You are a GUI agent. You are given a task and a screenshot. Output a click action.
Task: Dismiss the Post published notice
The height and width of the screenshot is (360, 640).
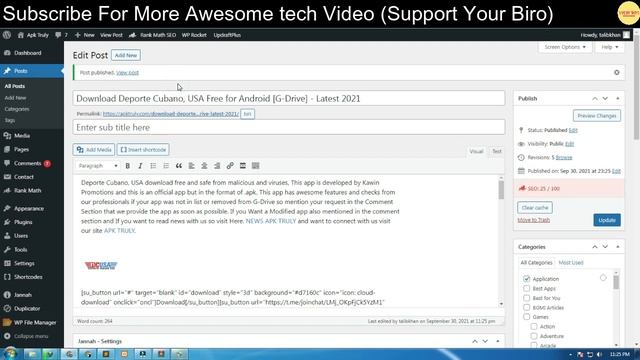pyautogui.click(x=616, y=73)
